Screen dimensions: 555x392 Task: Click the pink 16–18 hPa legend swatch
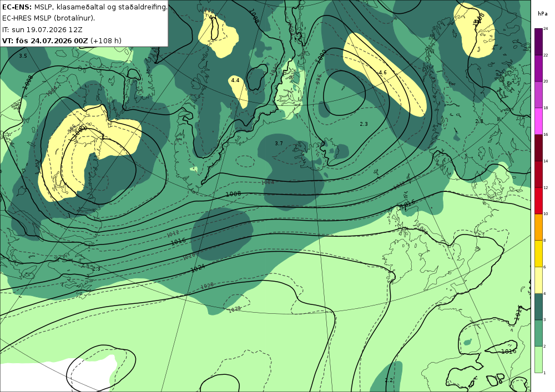coord(539,121)
